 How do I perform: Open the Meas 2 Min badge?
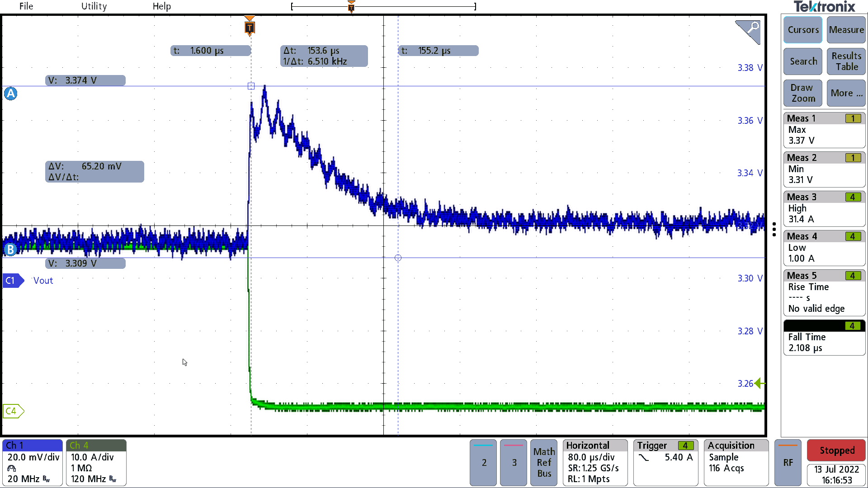click(x=825, y=169)
